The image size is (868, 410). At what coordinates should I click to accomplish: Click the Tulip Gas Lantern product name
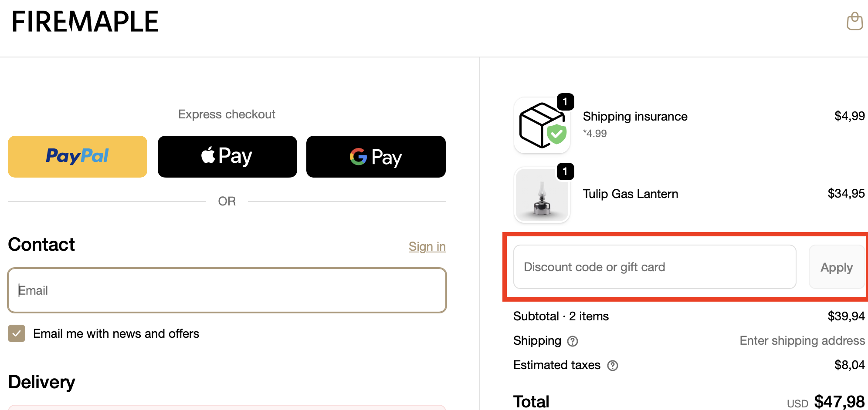pyautogui.click(x=630, y=194)
